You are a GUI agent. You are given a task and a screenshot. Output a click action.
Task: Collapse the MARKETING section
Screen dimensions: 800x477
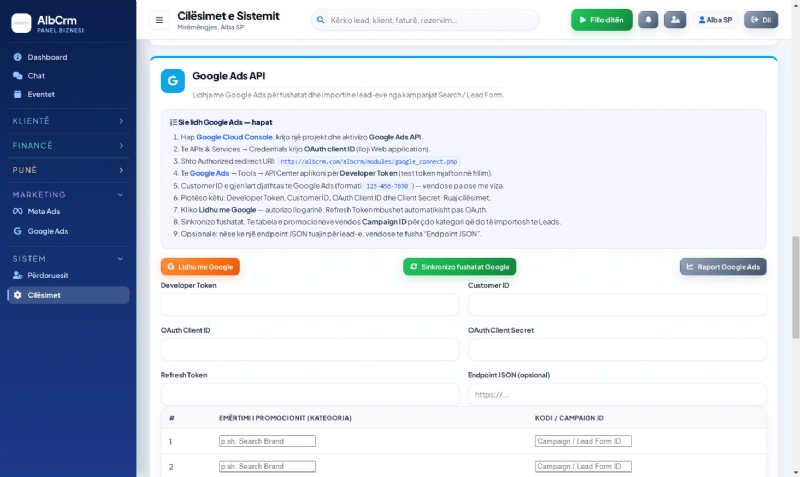click(68, 194)
